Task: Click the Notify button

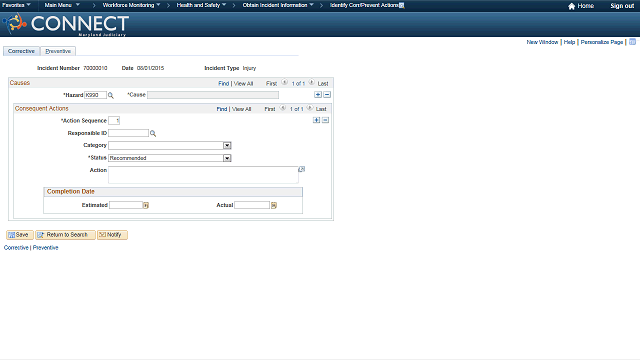Action: point(112,235)
